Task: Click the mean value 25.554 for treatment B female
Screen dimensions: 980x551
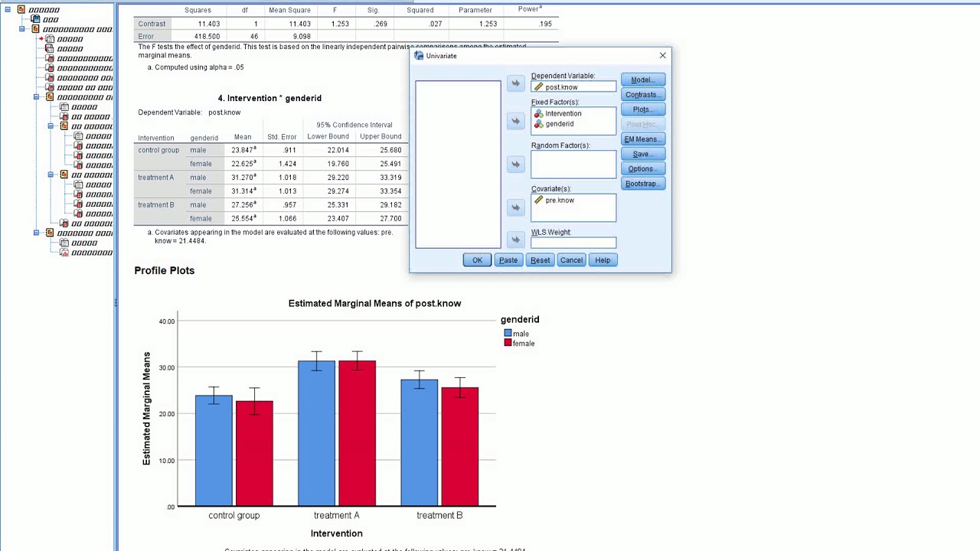Action: 243,219
